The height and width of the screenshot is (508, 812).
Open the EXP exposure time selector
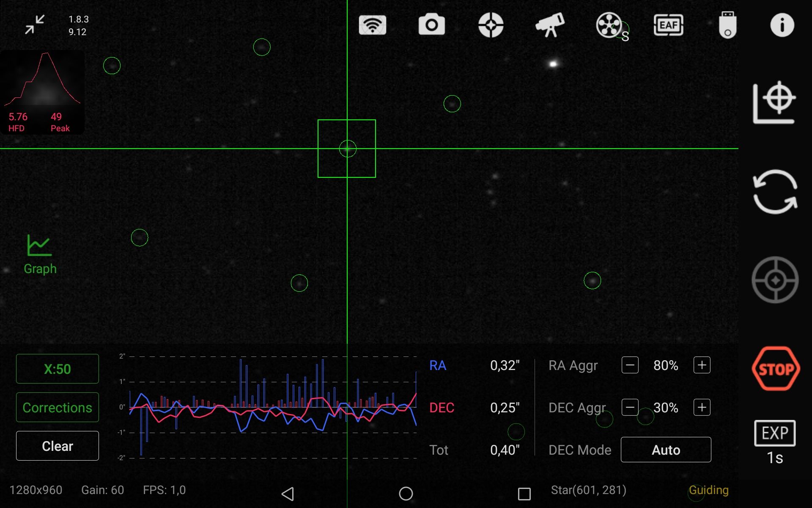775,442
